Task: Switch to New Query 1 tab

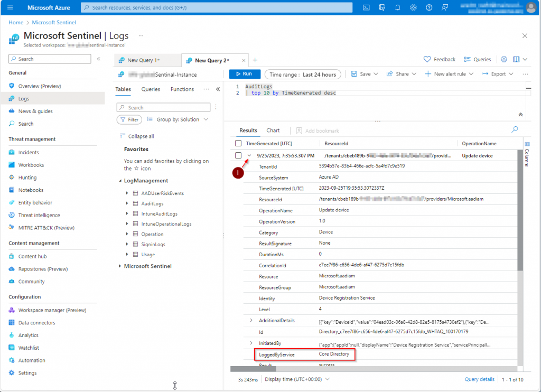Action: coord(143,60)
